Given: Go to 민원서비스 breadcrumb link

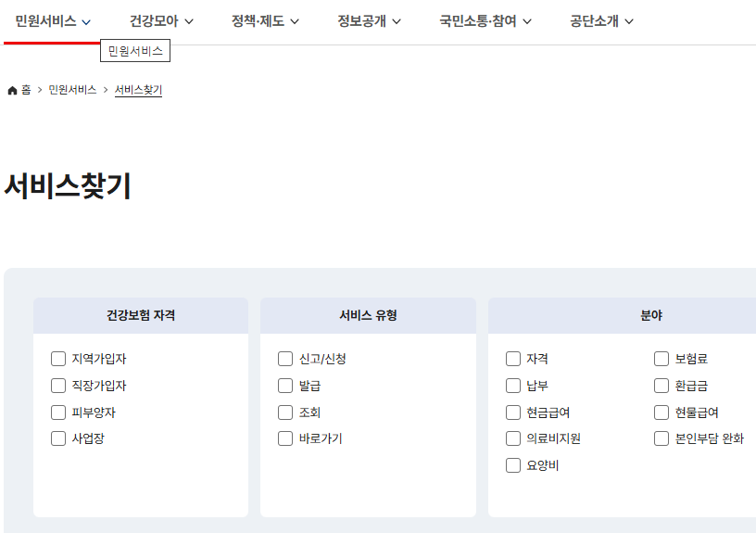Looking at the screenshot, I should click(72, 90).
